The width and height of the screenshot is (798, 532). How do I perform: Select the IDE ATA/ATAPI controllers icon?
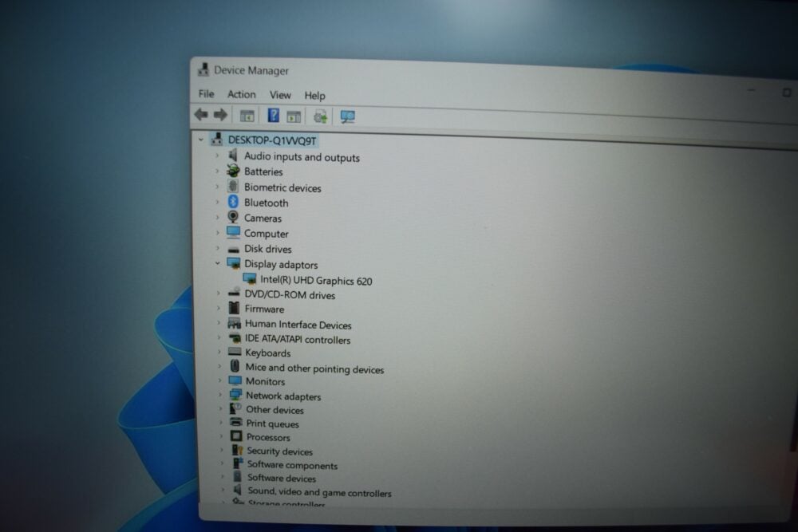(x=235, y=337)
